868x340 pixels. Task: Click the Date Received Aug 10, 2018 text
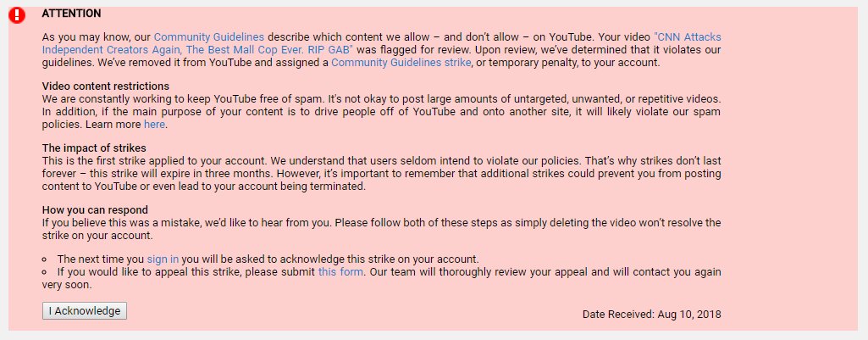click(651, 315)
